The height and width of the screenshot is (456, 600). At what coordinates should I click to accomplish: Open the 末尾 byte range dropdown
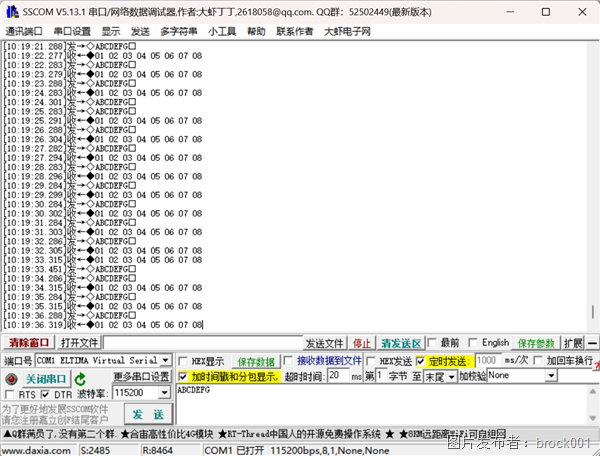pos(452,377)
